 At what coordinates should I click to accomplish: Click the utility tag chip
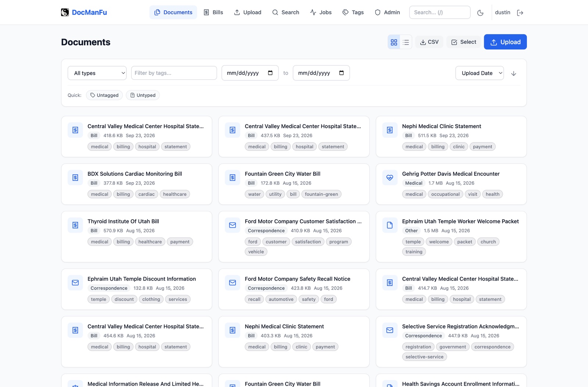point(275,194)
